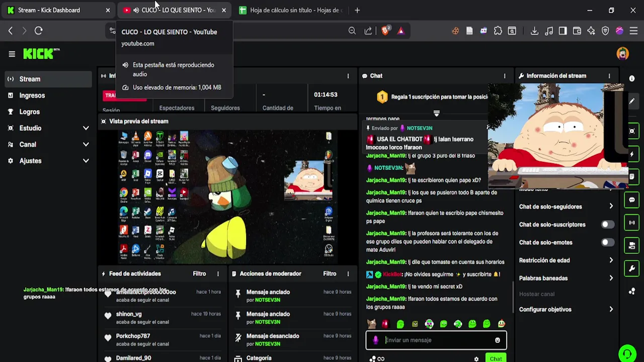Click the stream preview video thumbnail

[227, 197]
